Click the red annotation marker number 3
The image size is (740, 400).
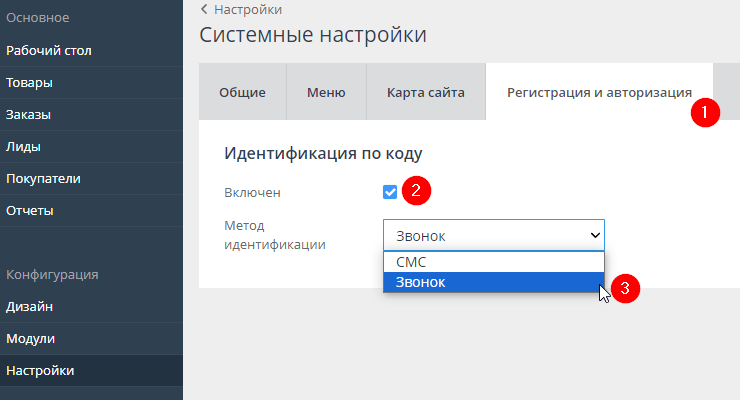[x=625, y=289]
